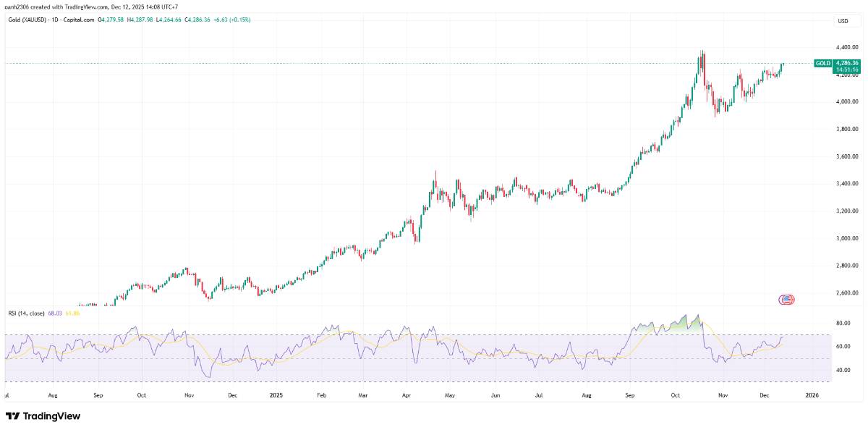
Task: Click the 2026 label on time axis
Action: pyautogui.click(x=812, y=396)
